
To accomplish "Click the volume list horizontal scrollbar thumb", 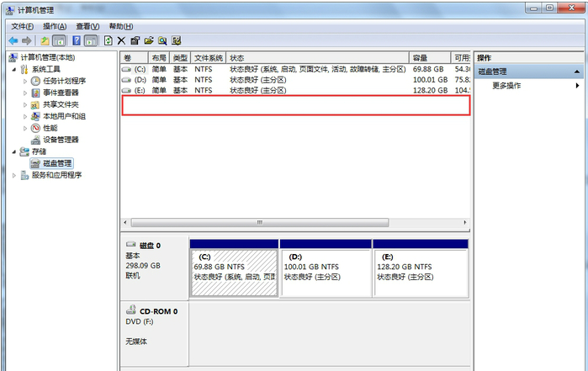I will [258, 223].
